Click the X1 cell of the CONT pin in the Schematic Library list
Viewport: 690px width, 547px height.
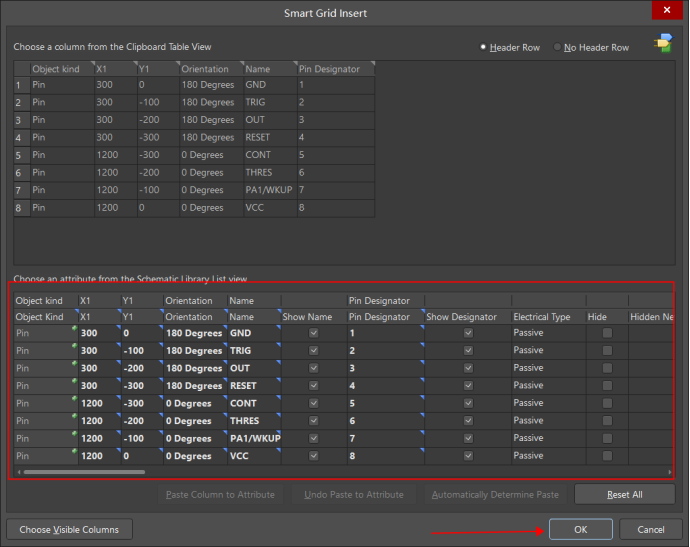click(x=97, y=403)
